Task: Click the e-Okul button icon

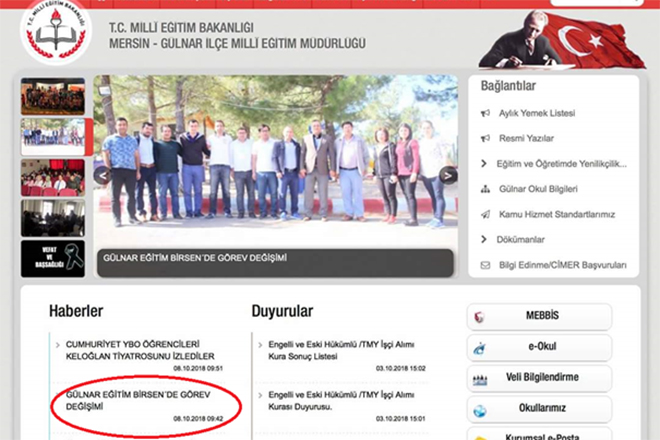Action: click(x=479, y=348)
